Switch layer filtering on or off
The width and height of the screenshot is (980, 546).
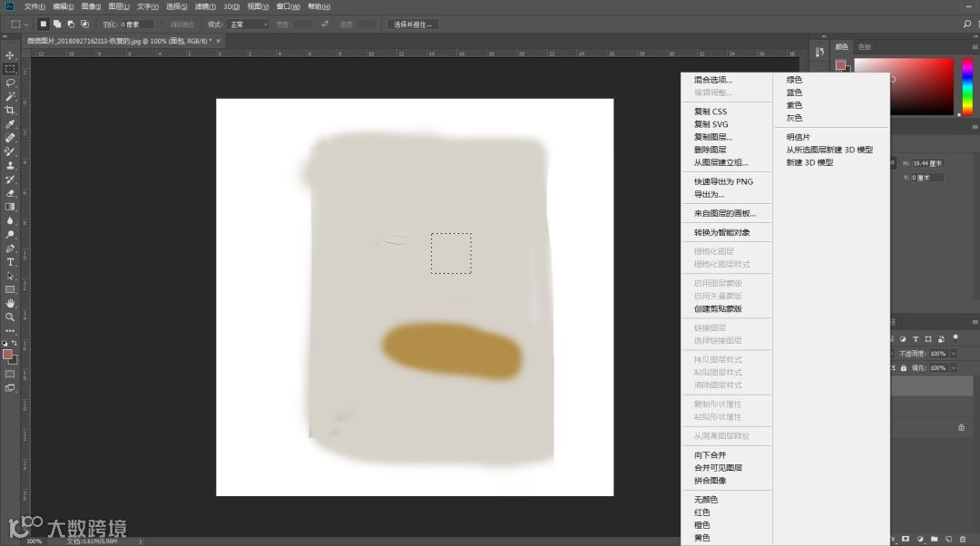[x=955, y=338]
